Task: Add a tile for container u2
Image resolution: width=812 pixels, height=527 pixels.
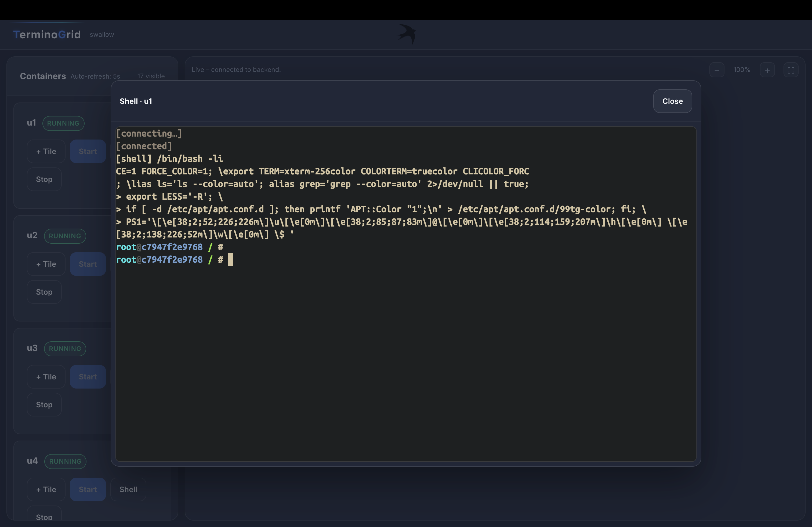Action: point(46,264)
